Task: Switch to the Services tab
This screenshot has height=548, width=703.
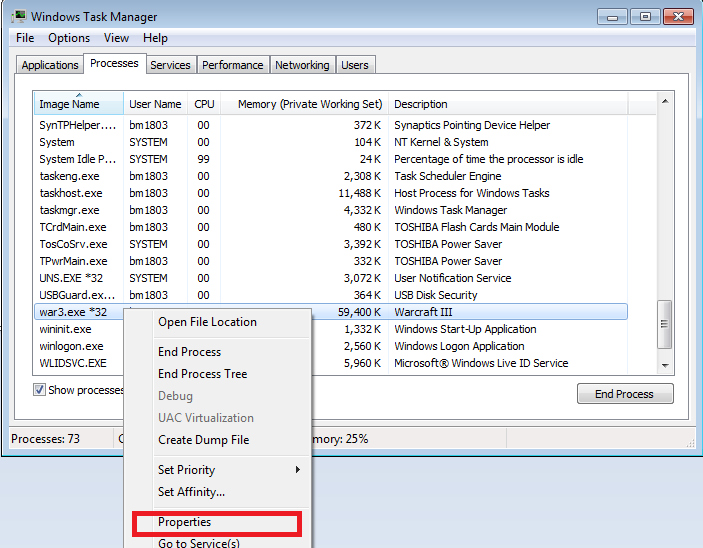Action: coord(170,65)
